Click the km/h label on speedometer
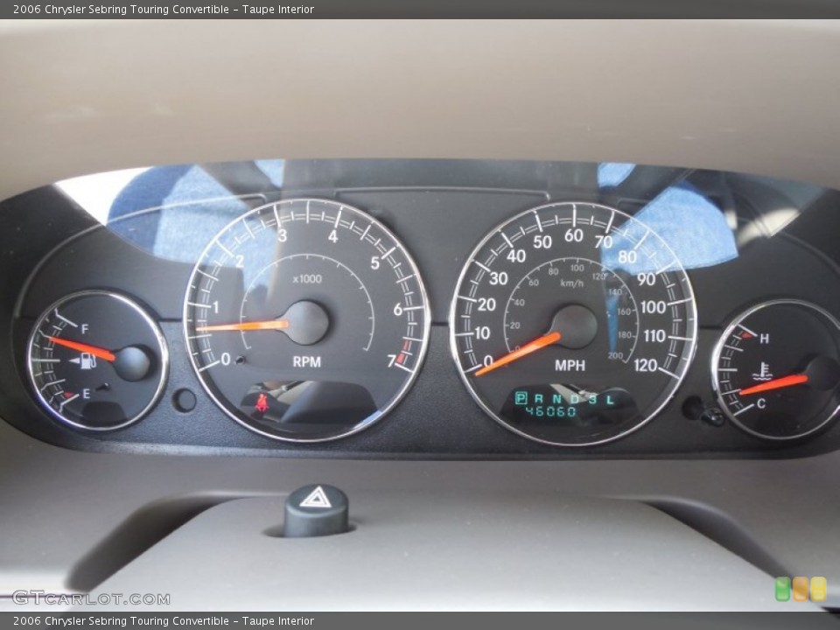840x630 pixels. coord(571,283)
